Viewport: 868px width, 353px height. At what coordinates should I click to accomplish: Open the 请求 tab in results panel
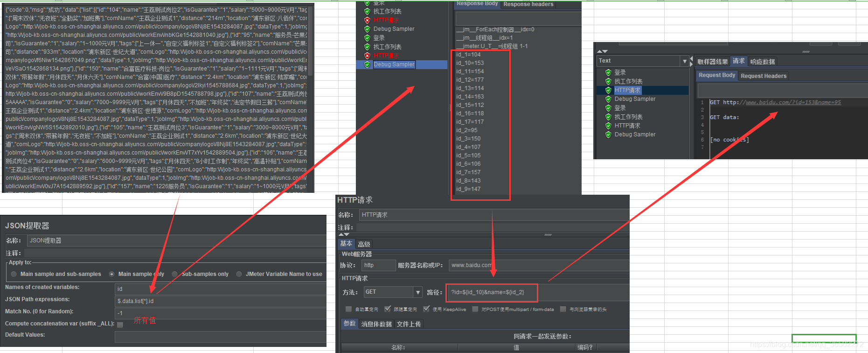click(x=739, y=61)
